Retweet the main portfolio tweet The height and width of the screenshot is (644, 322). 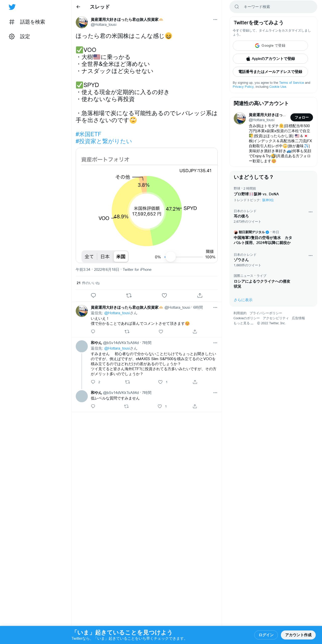point(129,295)
